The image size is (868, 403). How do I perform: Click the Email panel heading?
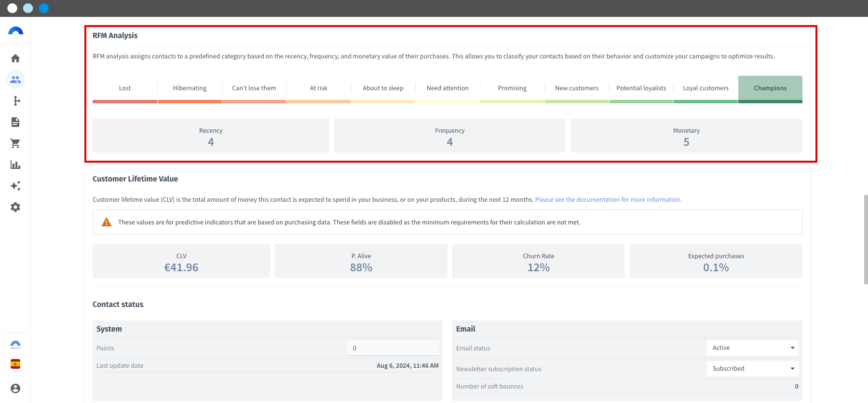(x=466, y=329)
